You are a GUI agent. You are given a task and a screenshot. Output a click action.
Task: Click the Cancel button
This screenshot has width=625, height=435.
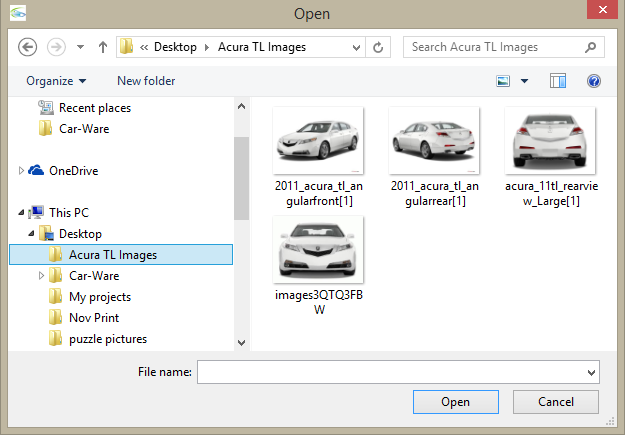pyautogui.click(x=556, y=402)
